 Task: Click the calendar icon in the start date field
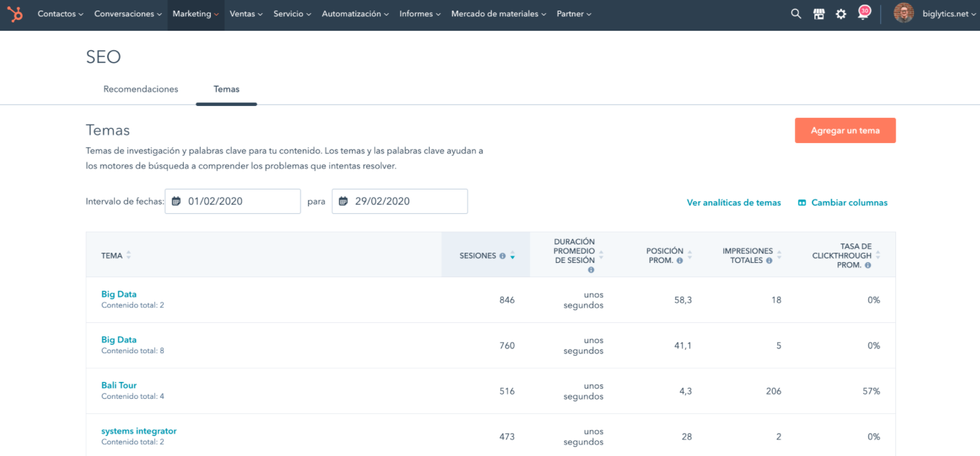[176, 201]
